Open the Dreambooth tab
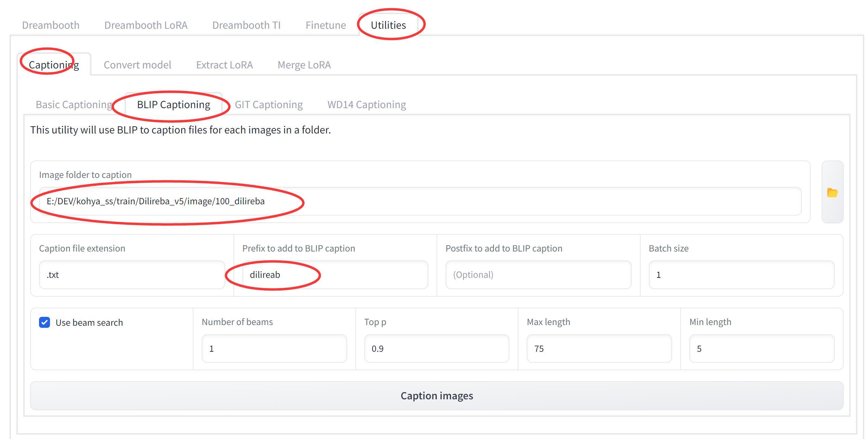The width and height of the screenshot is (868, 439). coord(51,25)
